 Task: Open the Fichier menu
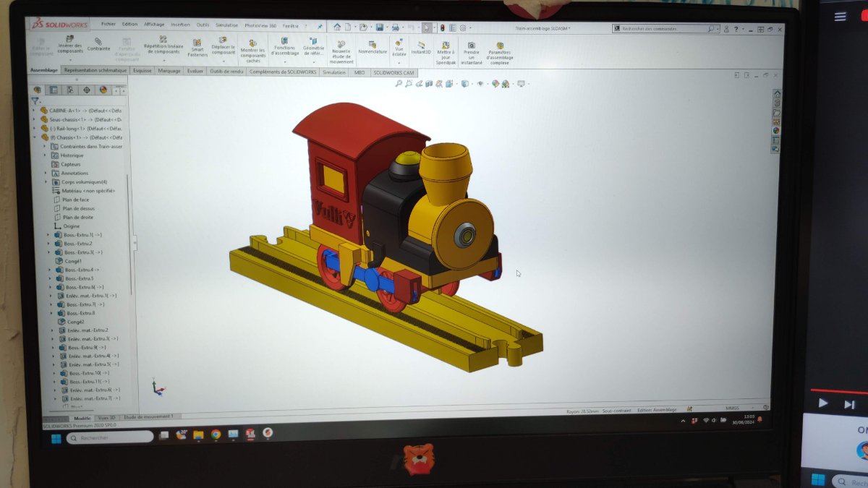109,25
